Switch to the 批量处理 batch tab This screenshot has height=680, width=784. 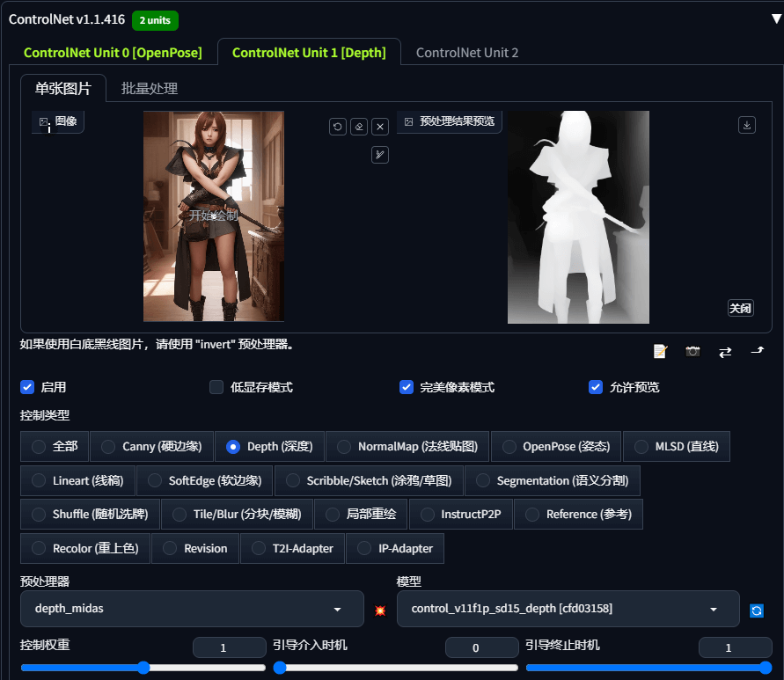[150, 89]
